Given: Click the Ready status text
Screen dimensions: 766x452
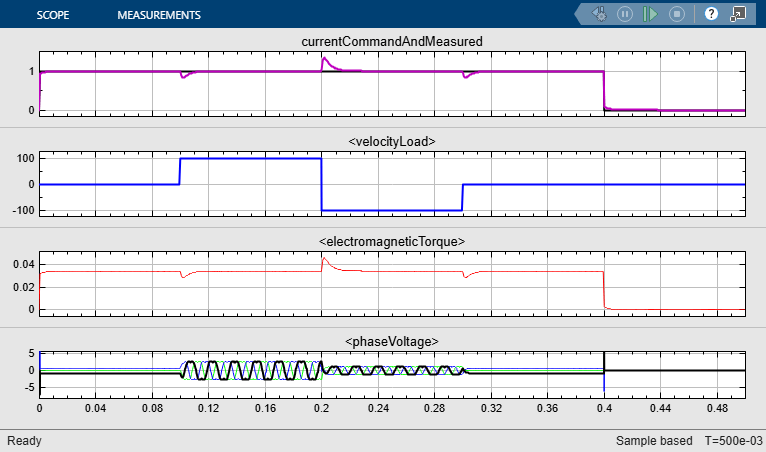Looking at the screenshot, I should [24, 441].
